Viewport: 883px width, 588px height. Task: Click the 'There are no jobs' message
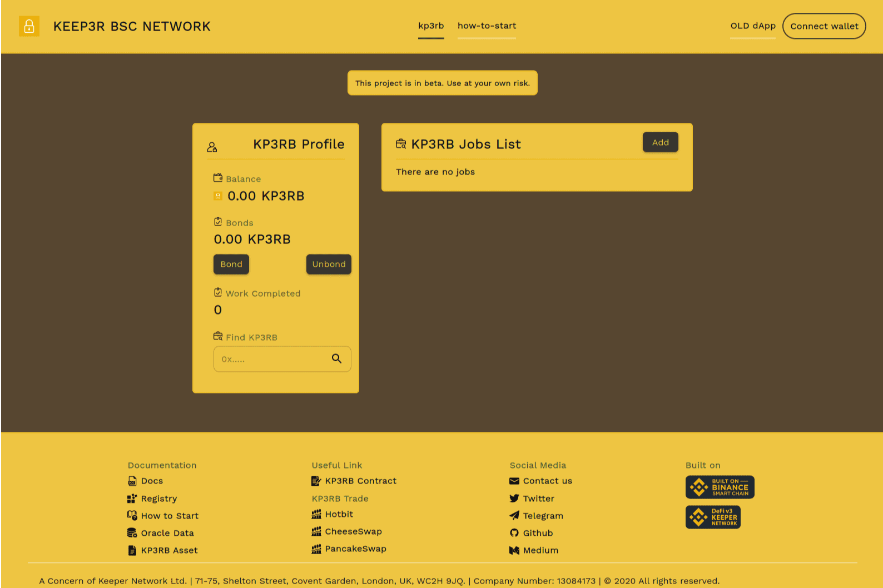pos(435,172)
